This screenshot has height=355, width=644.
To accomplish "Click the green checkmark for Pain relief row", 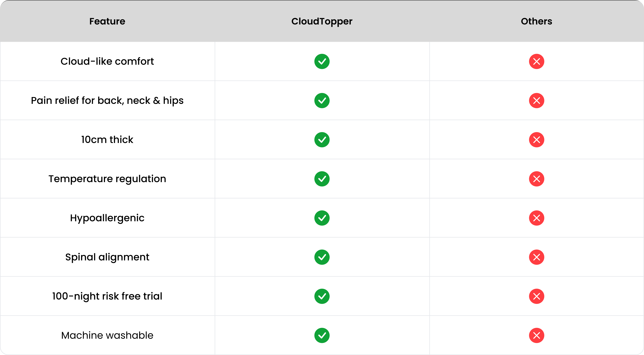I will click(322, 101).
